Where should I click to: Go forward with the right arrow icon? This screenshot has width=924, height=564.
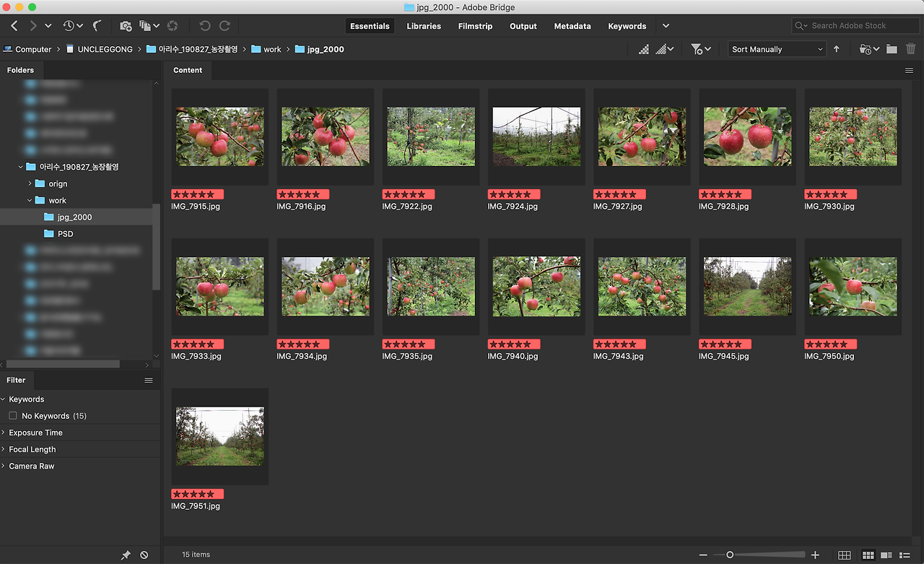33,26
